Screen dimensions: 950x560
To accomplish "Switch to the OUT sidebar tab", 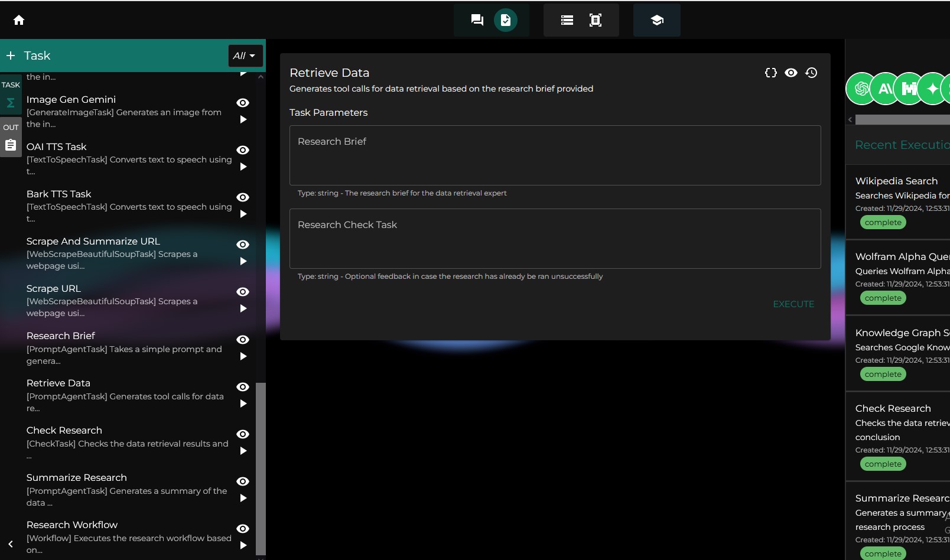I will click(11, 136).
